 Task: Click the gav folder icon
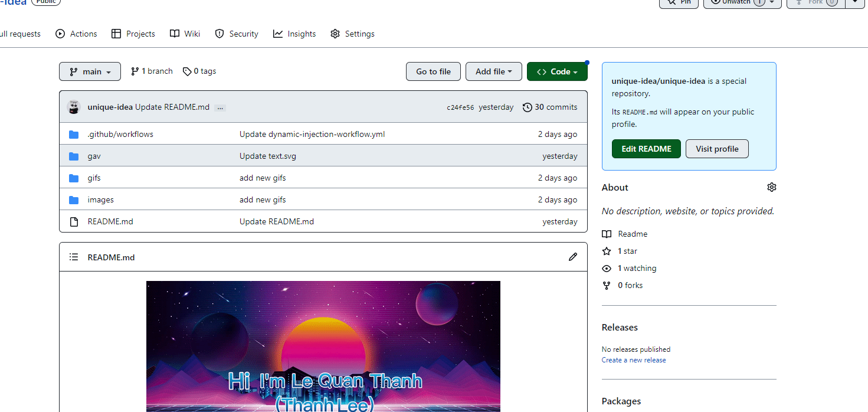[74, 156]
